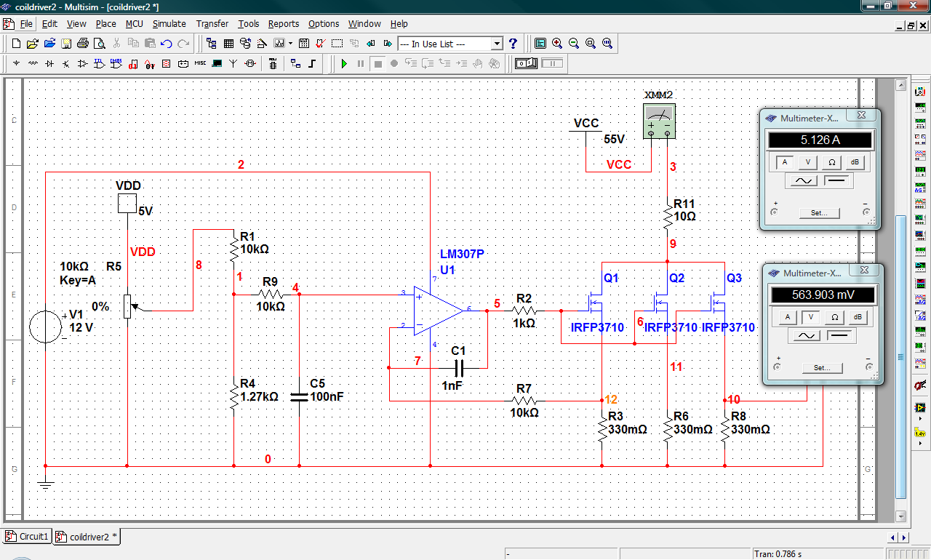Flip the simulation on/off switch
931x560 pixels.
point(526,64)
